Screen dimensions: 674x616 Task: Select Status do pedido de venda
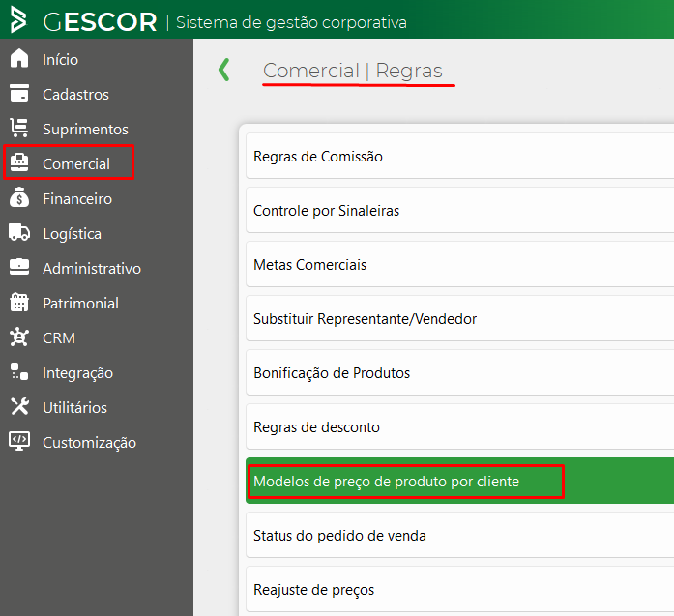(x=460, y=535)
